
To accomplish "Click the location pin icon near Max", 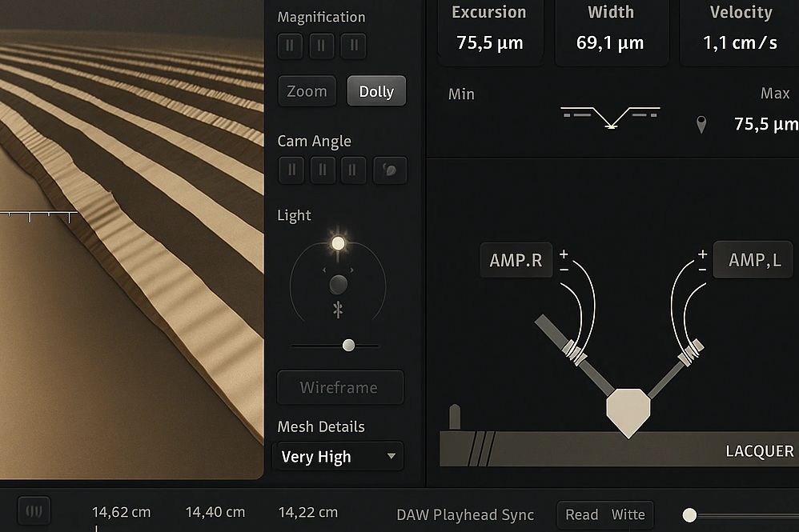I will [x=701, y=125].
